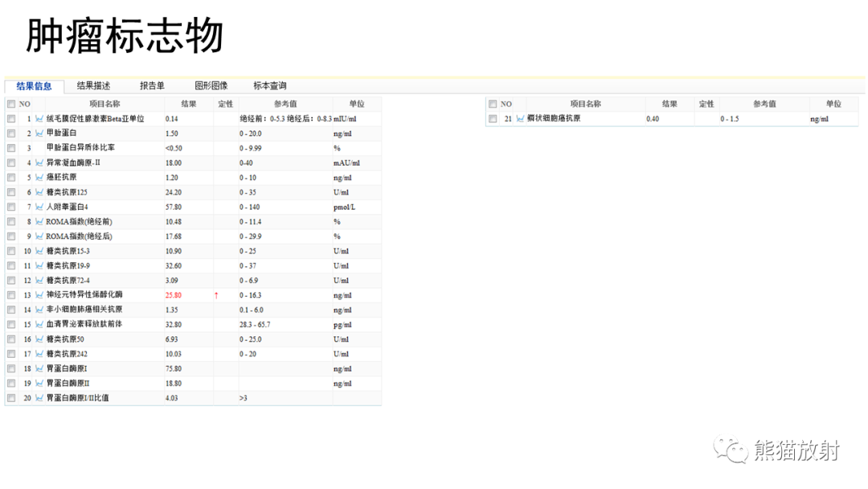Click the NO column header in left table
The width and height of the screenshot is (868, 489).
click(x=25, y=104)
